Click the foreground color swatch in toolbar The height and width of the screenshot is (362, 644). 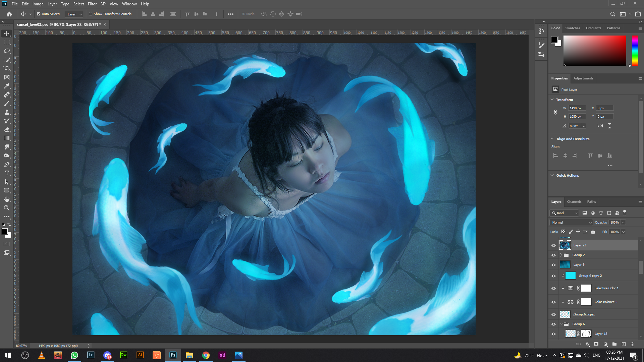click(4, 231)
